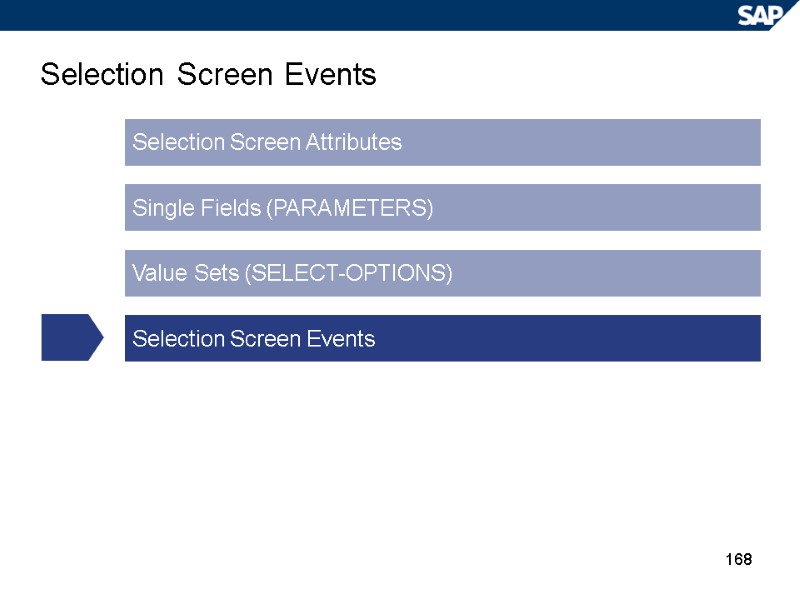Click the slide title heading text
Screen dimensions: 800x600
208,75
